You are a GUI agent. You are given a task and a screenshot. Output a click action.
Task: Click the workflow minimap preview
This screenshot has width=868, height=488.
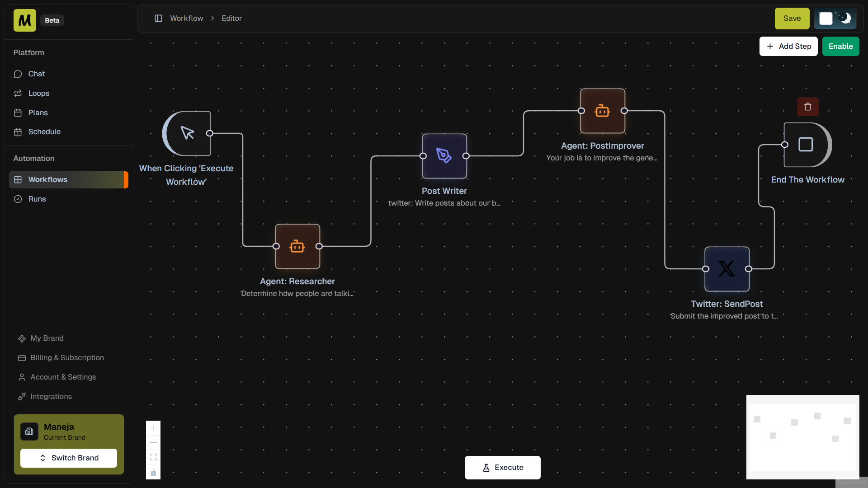click(802, 436)
